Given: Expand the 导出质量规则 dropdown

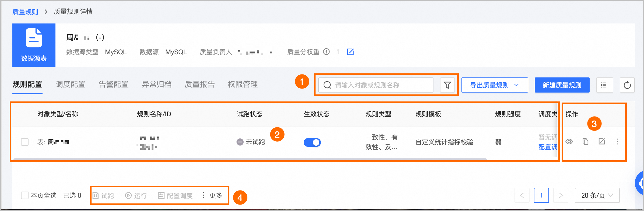Looking at the screenshot, I should click(495, 85).
